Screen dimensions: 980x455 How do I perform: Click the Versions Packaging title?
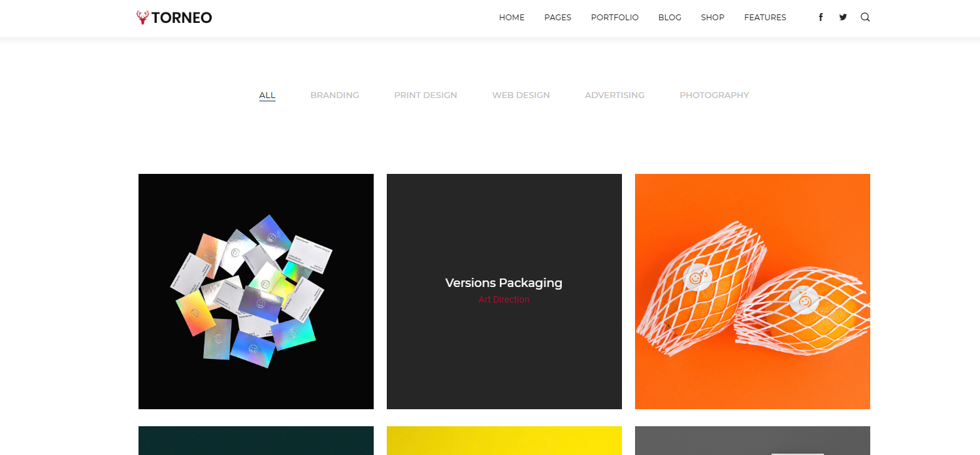[x=504, y=283]
